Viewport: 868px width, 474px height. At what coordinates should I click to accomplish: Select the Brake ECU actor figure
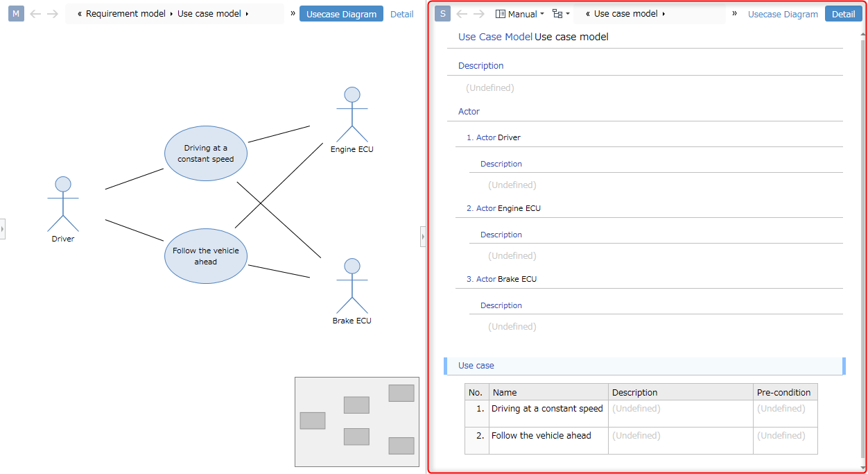click(352, 291)
